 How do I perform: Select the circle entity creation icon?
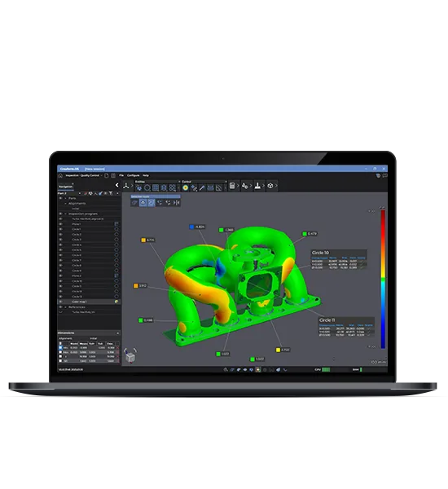147,187
